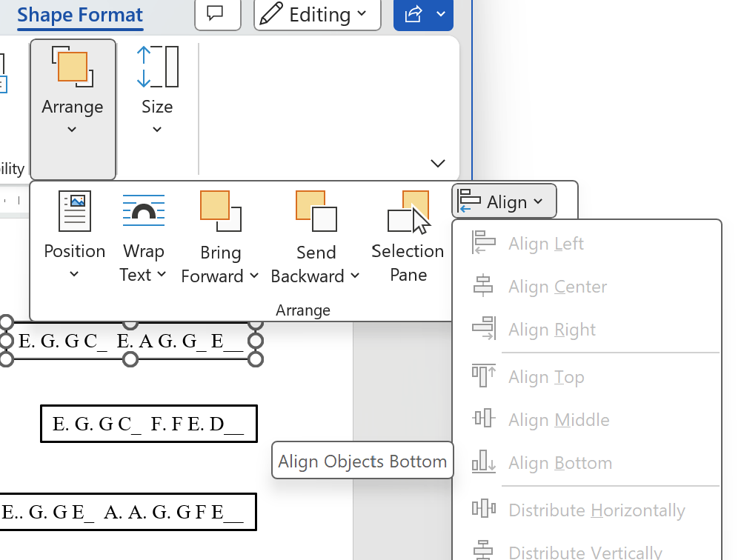Click the Align Bottom icon
The width and height of the screenshot is (744, 560).
click(x=482, y=461)
